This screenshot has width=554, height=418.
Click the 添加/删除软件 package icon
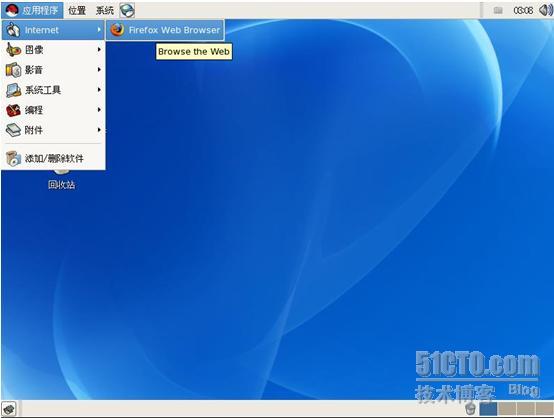click(x=13, y=158)
